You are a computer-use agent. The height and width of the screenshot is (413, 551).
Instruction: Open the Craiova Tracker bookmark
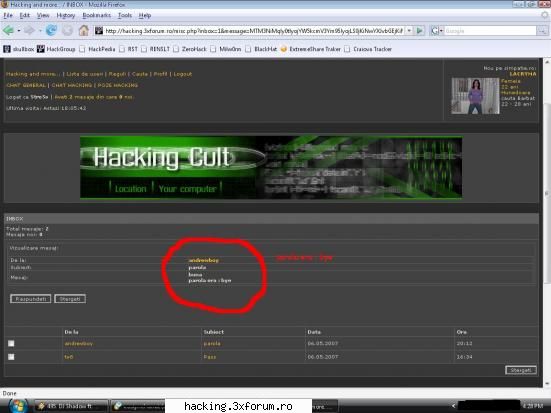(x=368, y=49)
